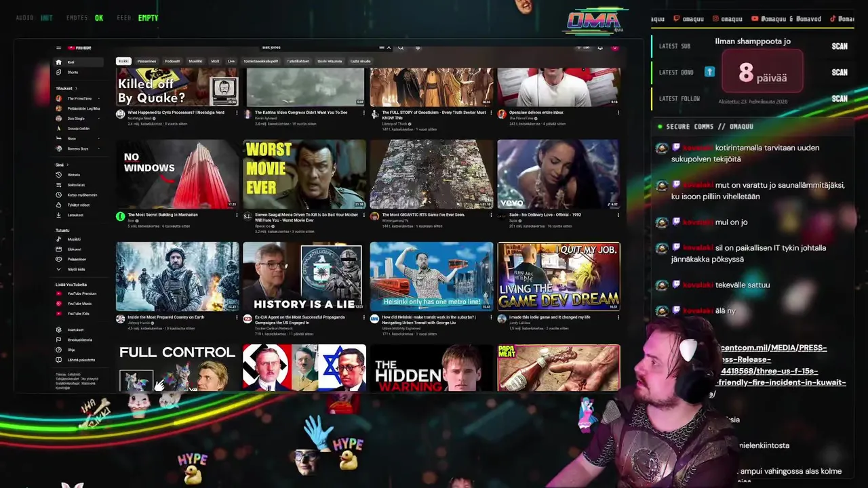Play the LIVING THE GAME DEV DREAM thumbnail
This screenshot has width=868, height=488.
click(558, 277)
